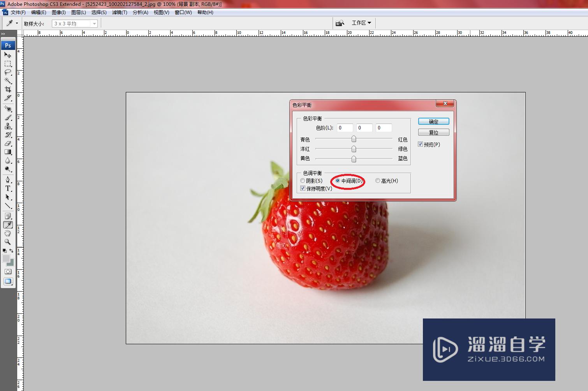Select the 中间调(D) midtones radio button
Screen dimensions: 588x391
click(x=338, y=181)
